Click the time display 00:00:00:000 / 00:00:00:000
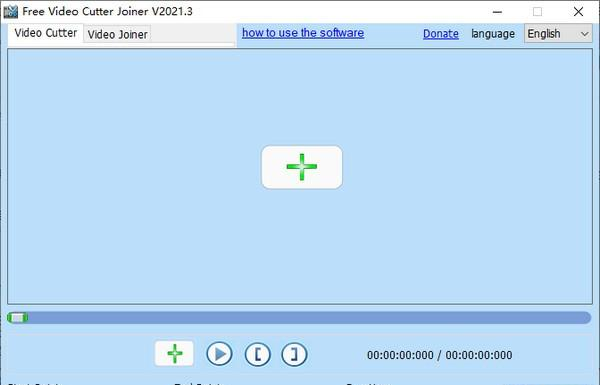Screen dimensions: 600x385 (440, 355)
